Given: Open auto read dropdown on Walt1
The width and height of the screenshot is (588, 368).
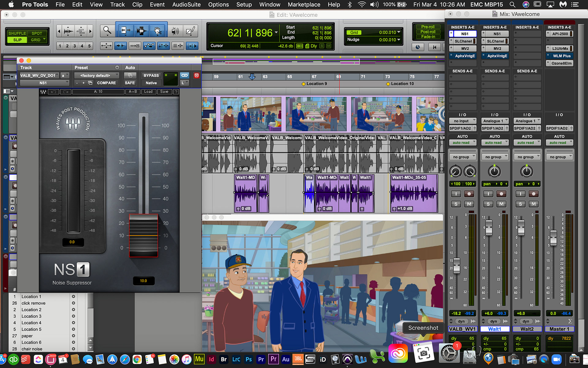Looking at the screenshot, I should [495, 143].
